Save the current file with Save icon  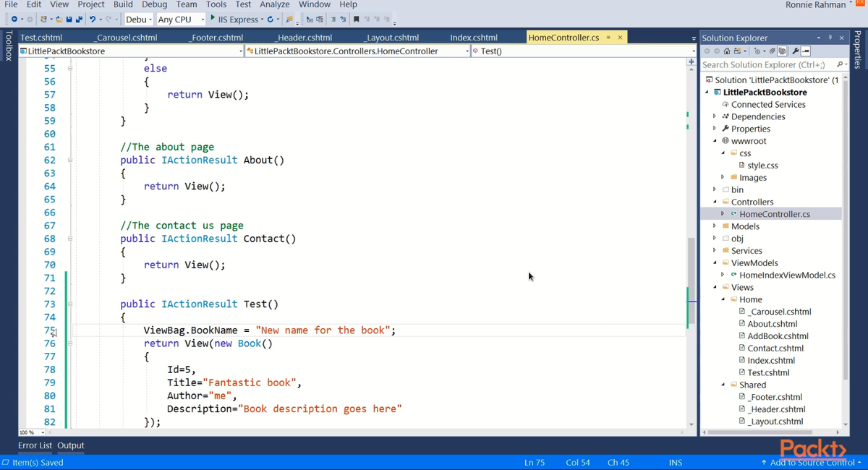click(69, 19)
